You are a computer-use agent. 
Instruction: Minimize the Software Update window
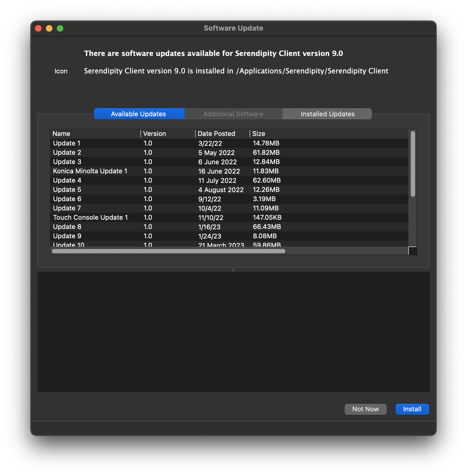pyautogui.click(x=49, y=28)
